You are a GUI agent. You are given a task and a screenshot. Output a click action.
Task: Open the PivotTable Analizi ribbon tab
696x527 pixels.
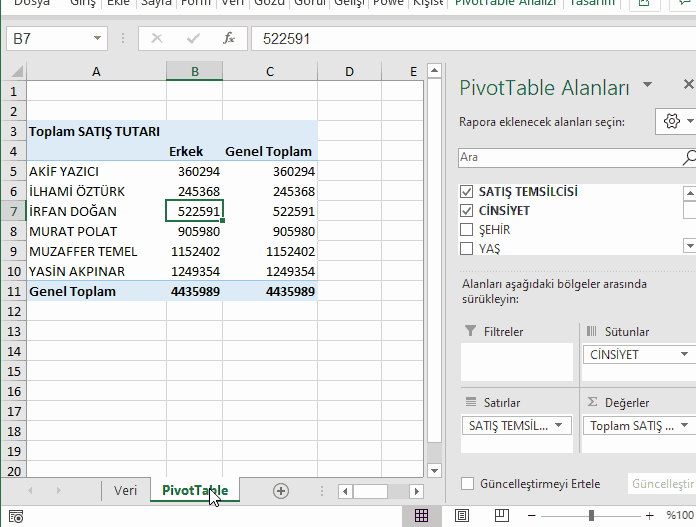506,4
